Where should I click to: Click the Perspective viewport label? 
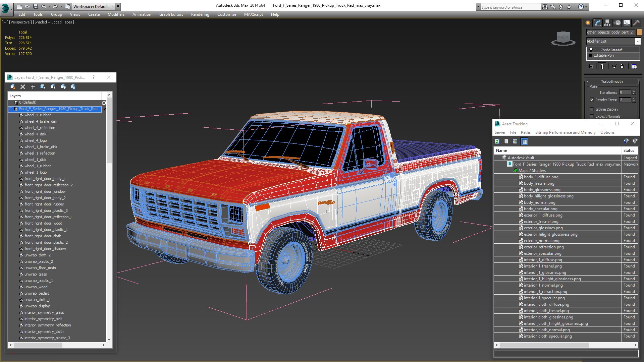click(20, 22)
